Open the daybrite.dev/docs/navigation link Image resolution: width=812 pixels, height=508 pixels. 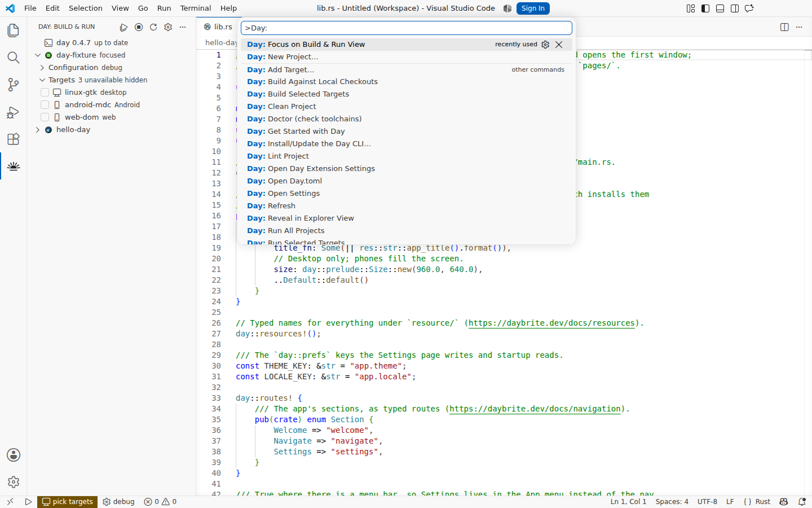coord(536,409)
